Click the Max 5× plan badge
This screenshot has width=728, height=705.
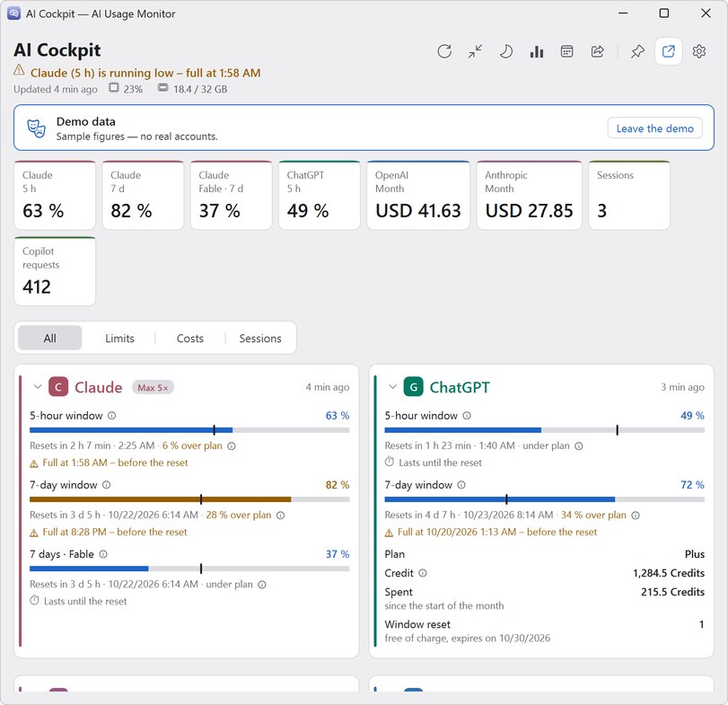(153, 387)
